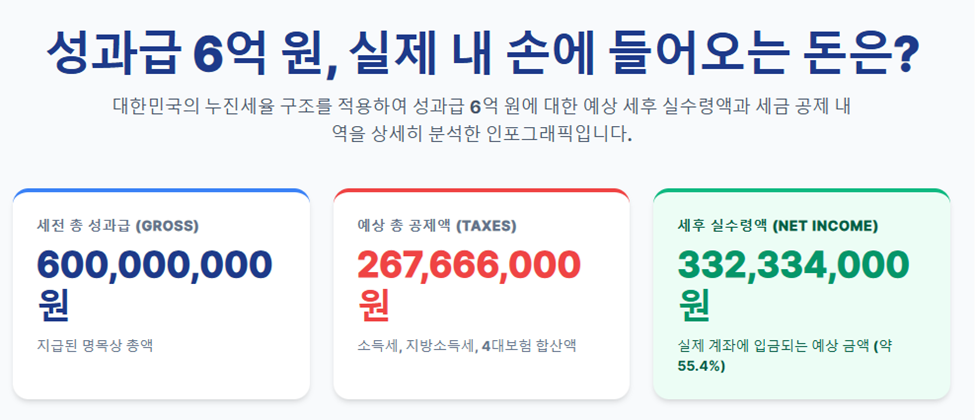Select the subtitle paragraph describing 누진세율 구조

point(482,119)
